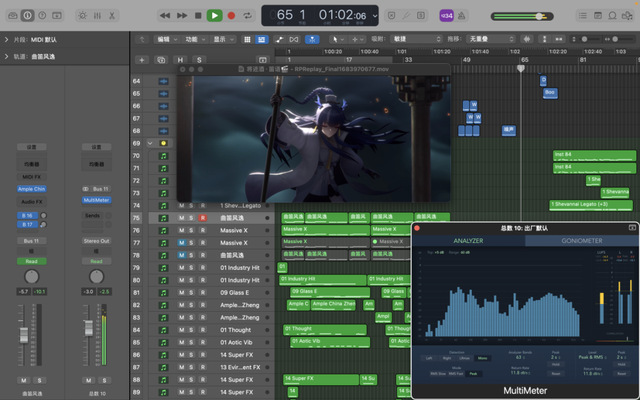Open the LCD display mode dropdown arrow
Screen dimensions: 640x400
[x=375, y=16]
